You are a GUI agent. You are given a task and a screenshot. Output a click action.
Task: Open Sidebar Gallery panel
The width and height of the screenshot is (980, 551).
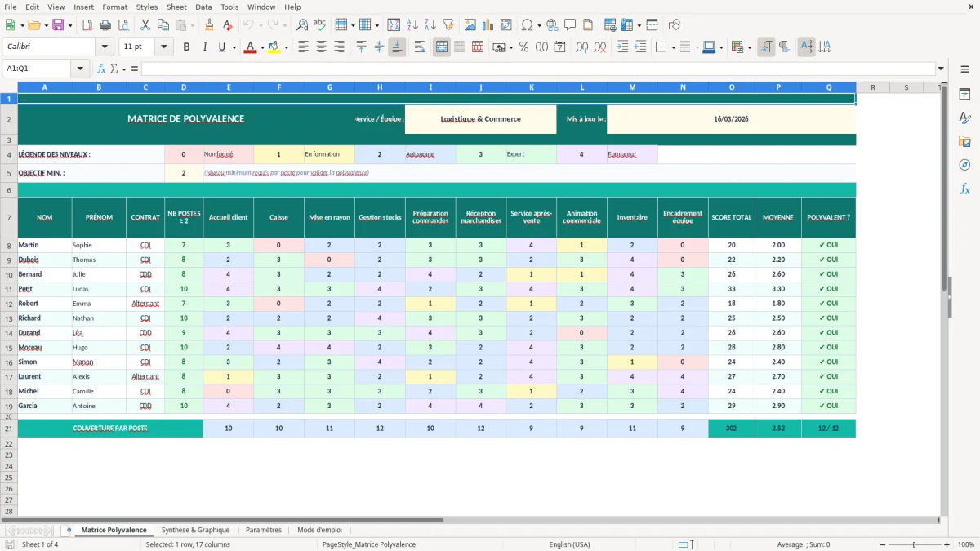tap(964, 141)
